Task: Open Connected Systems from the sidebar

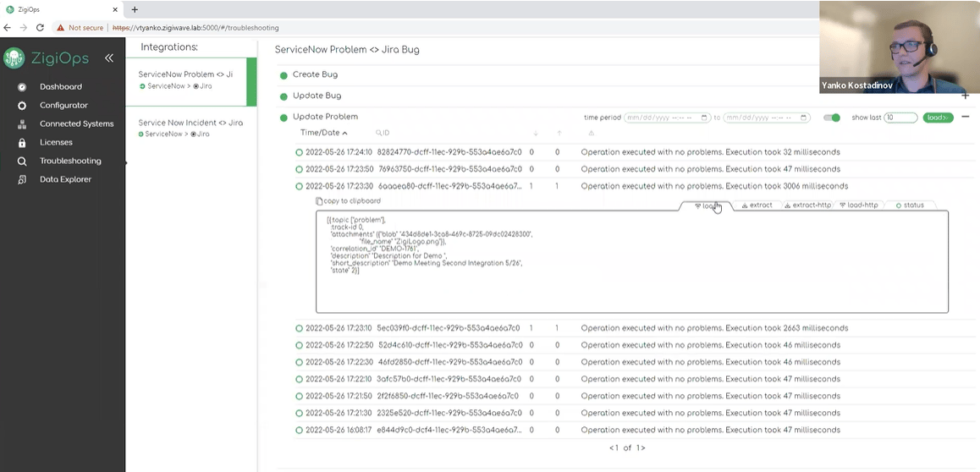Action: click(77, 123)
